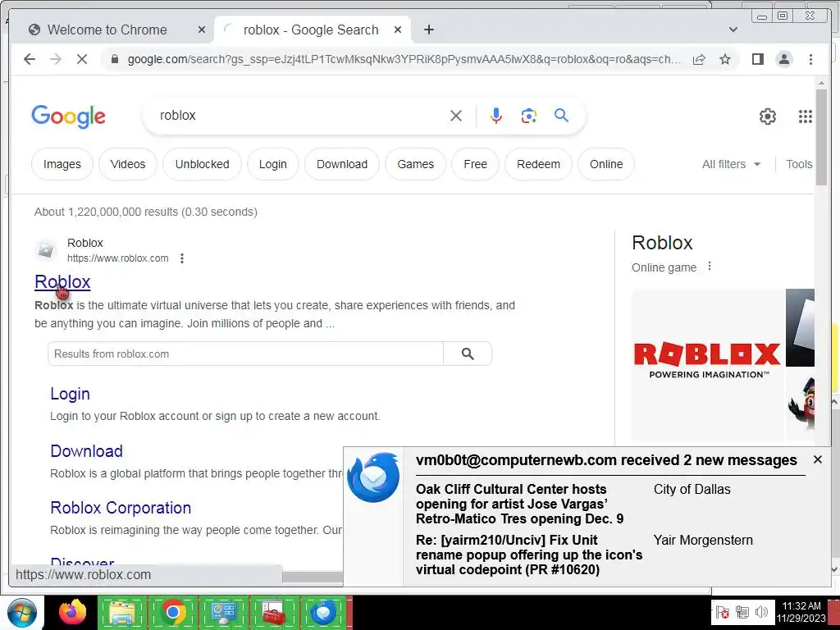Viewport: 840px width, 630px height.
Task: Open more options beside Online game
Action: [710, 267]
